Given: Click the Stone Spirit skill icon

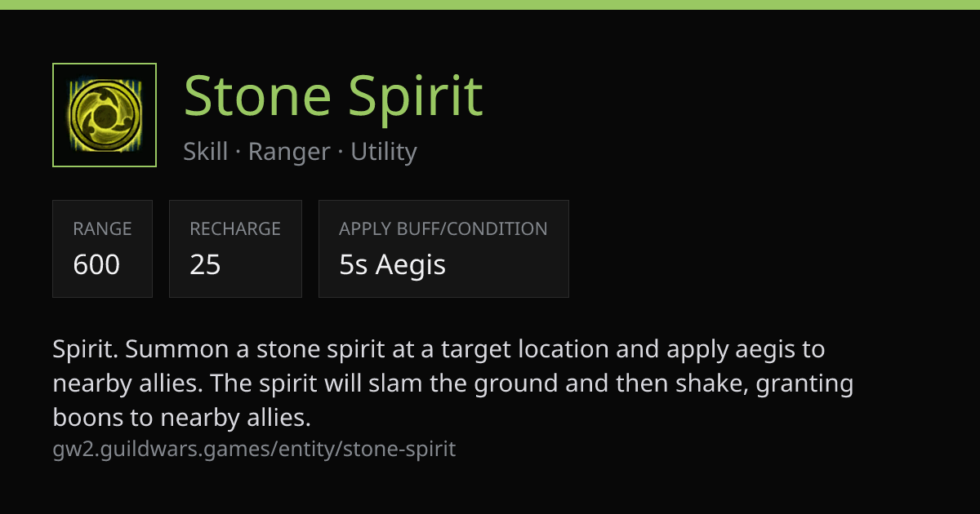Looking at the screenshot, I should (x=105, y=115).
